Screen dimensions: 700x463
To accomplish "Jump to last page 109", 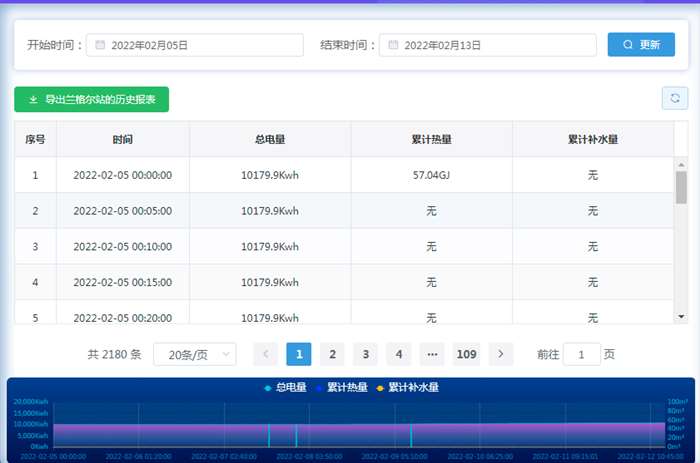I will pos(466,354).
